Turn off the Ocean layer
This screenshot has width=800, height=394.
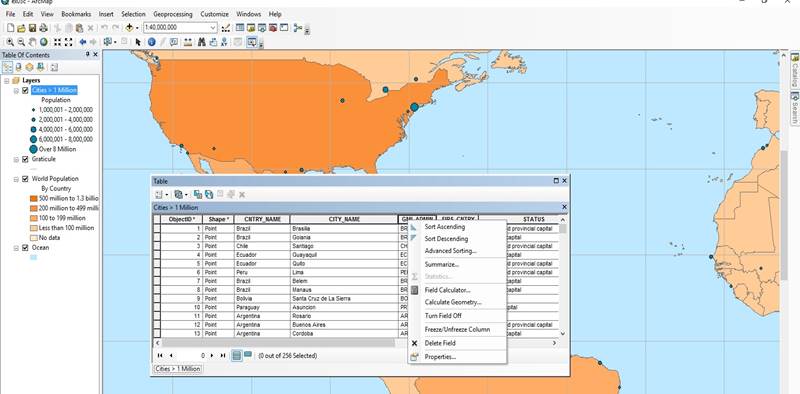pos(25,248)
